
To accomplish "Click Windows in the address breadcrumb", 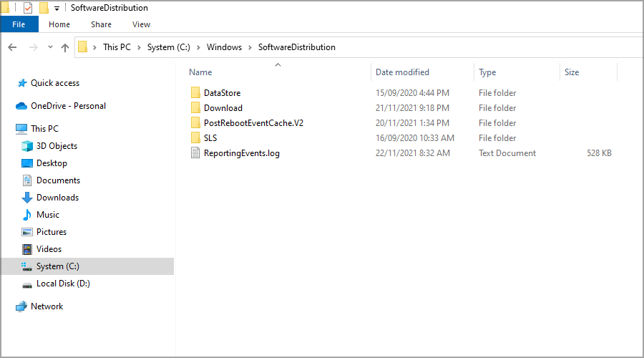I will click(224, 47).
